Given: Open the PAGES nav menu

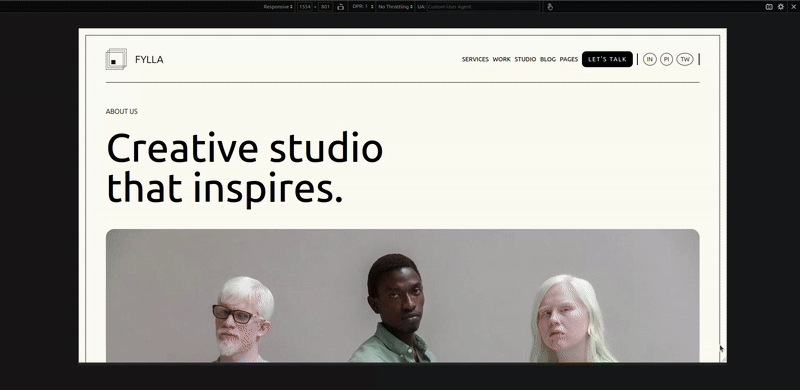Looking at the screenshot, I should 569,59.
